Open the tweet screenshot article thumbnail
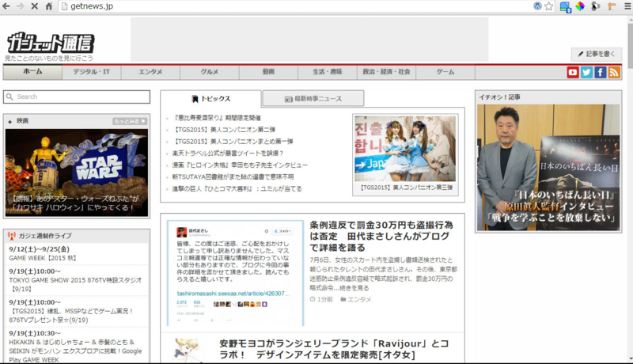 coord(235,273)
